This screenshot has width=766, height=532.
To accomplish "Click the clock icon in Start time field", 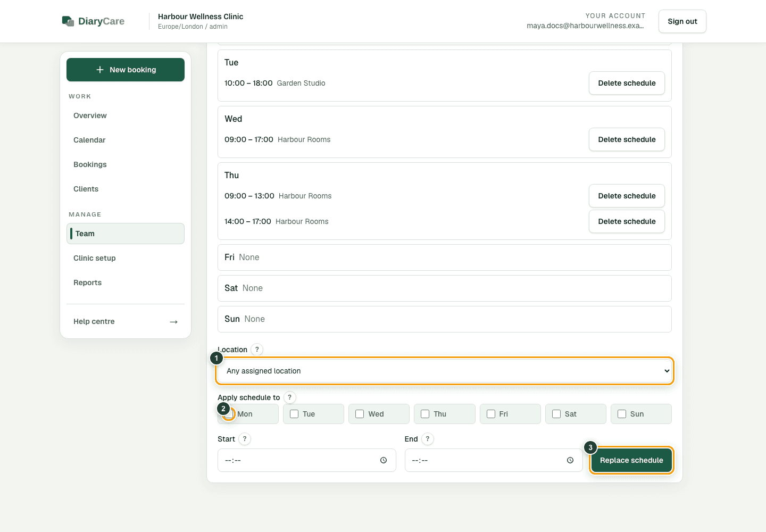I will click(x=384, y=460).
